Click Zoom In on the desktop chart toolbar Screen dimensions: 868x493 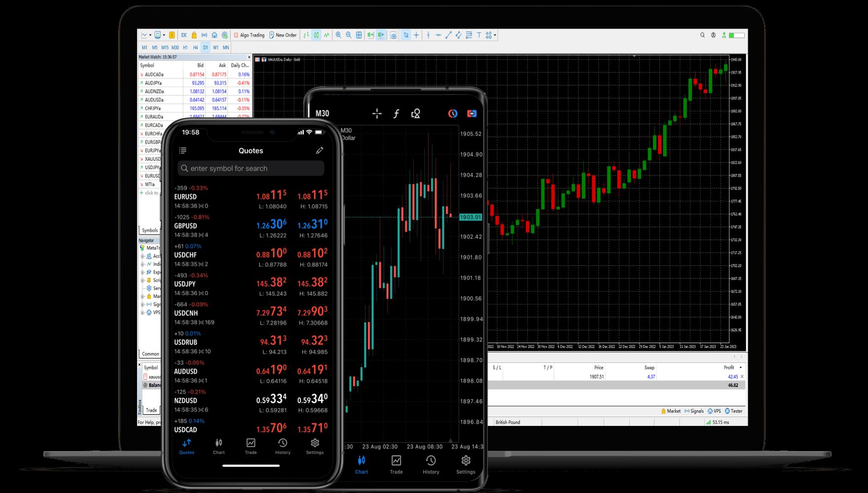(338, 35)
